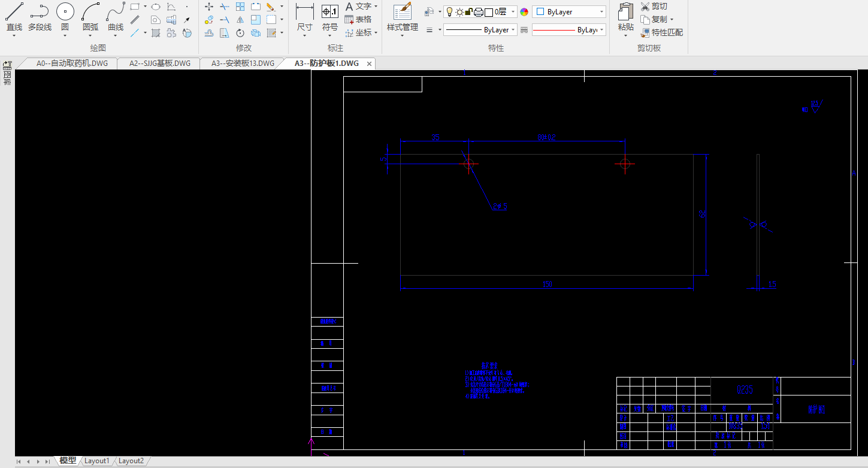Click the Text (文字) annotation button

359,6
